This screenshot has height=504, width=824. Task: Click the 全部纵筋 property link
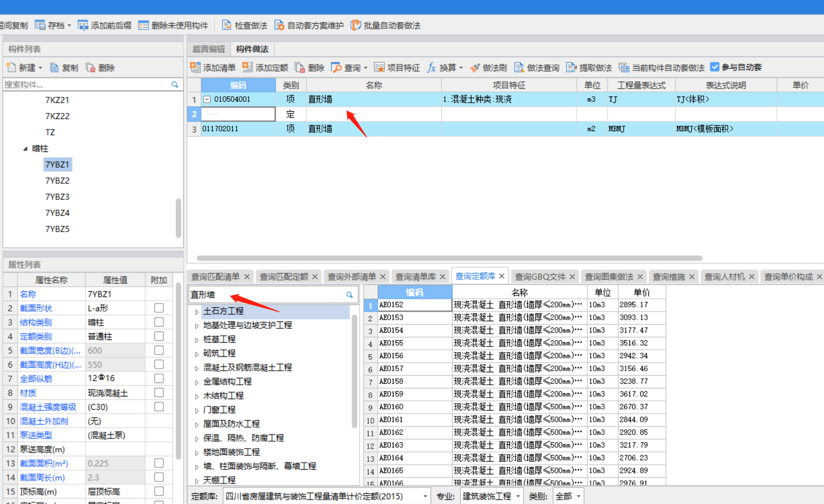[x=36, y=378]
